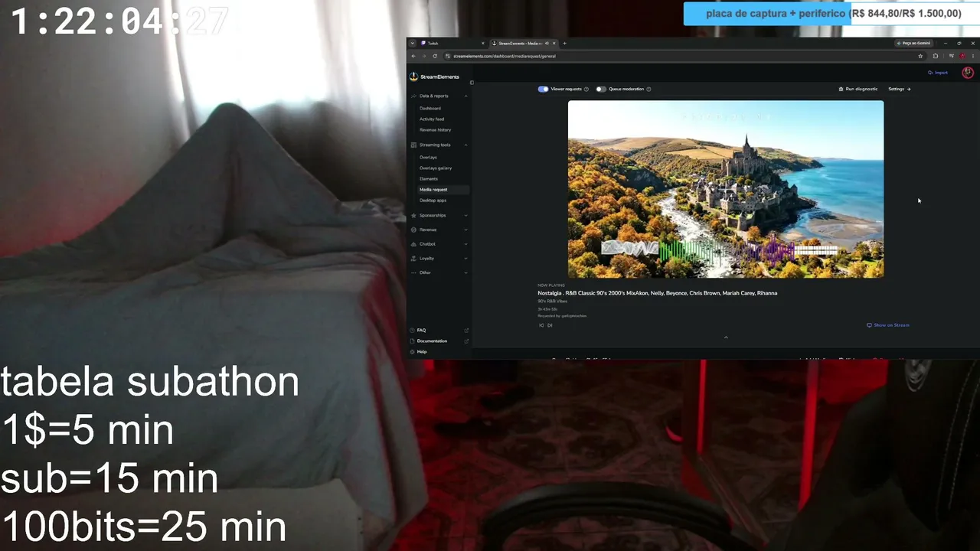Image resolution: width=980 pixels, height=551 pixels.
Task: Open Overlays in the sidebar
Action: coord(428,157)
